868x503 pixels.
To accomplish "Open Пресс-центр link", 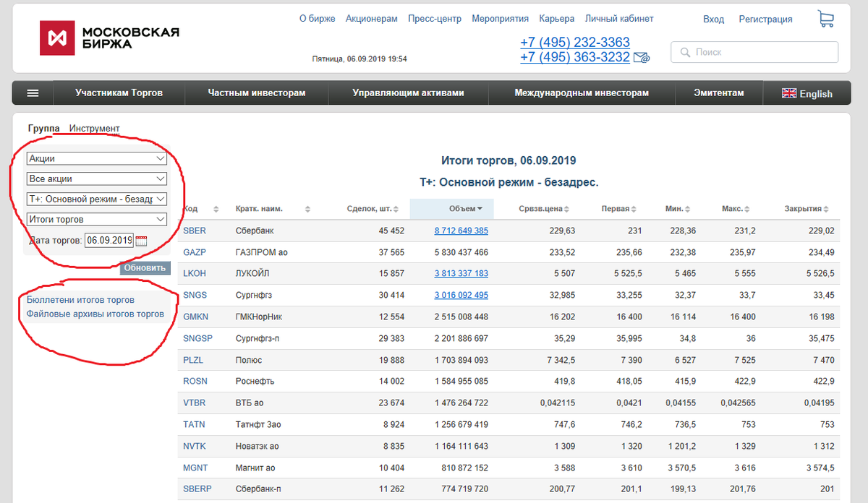I will pyautogui.click(x=435, y=19).
